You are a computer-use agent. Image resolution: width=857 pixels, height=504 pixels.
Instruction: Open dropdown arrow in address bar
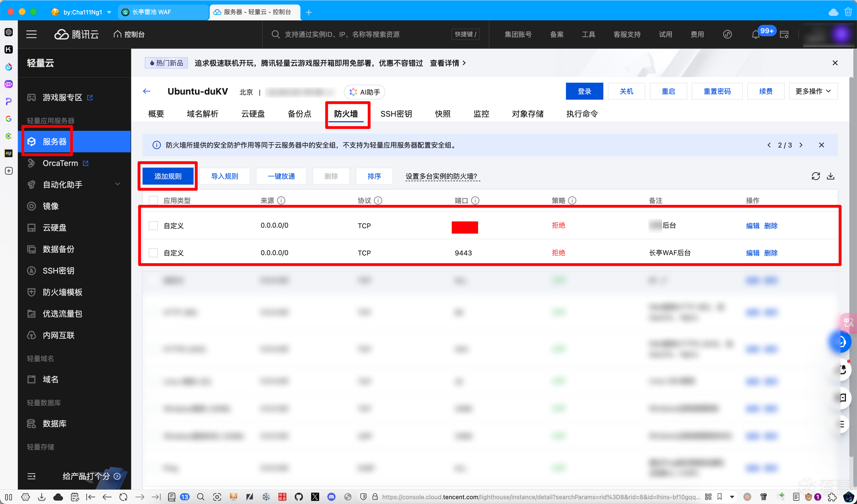point(732,497)
